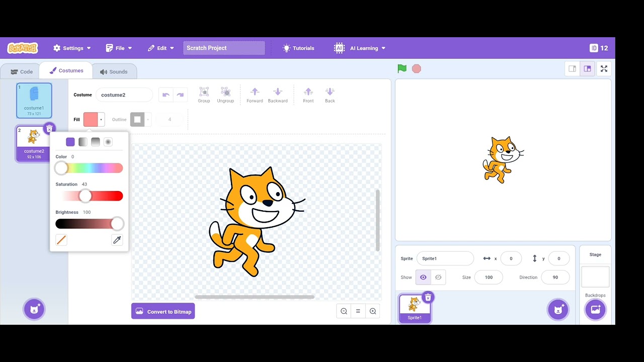Click the canvas horizontal scrollbar
Image resolution: width=644 pixels, height=362 pixels.
255,297
